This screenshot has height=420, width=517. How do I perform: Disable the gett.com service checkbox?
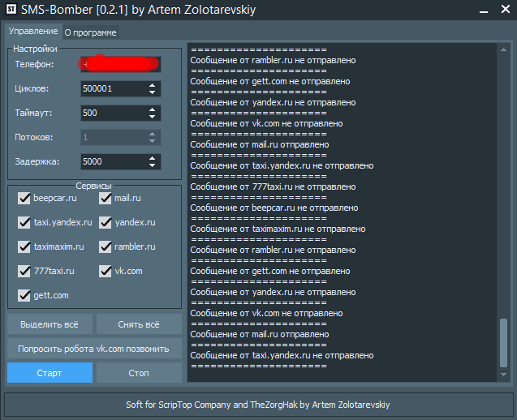point(24,295)
